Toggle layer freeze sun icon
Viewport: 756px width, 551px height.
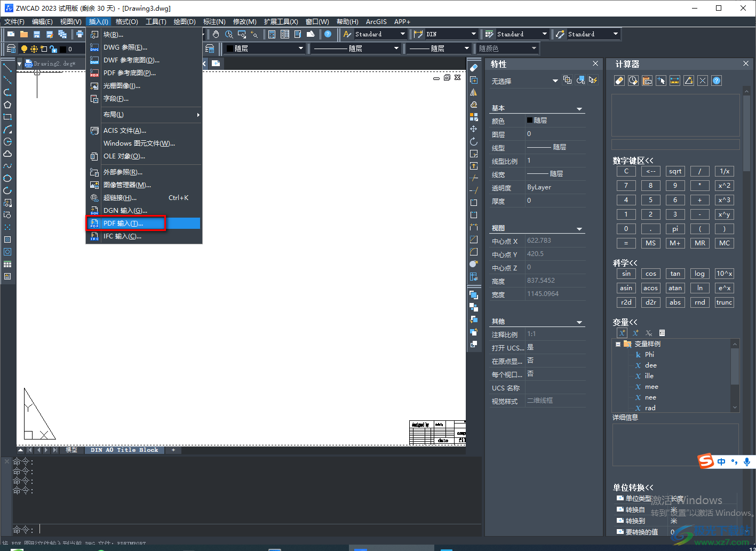[x=34, y=49]
